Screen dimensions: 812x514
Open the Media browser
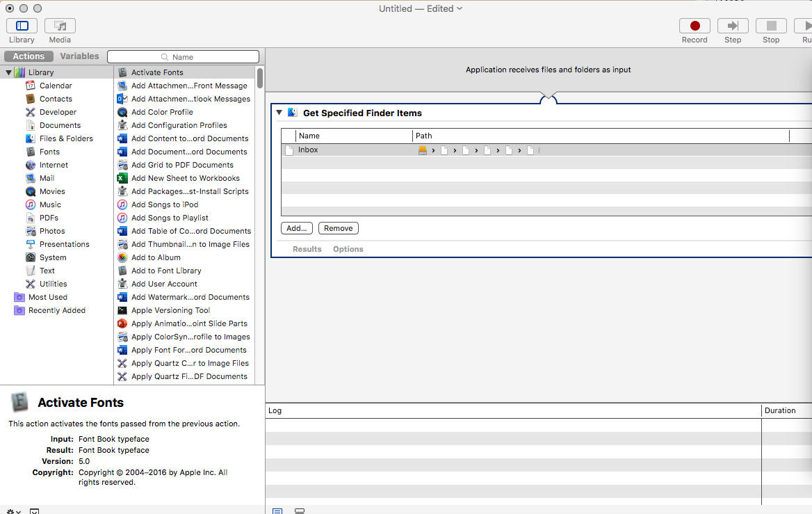coord(59,25)
